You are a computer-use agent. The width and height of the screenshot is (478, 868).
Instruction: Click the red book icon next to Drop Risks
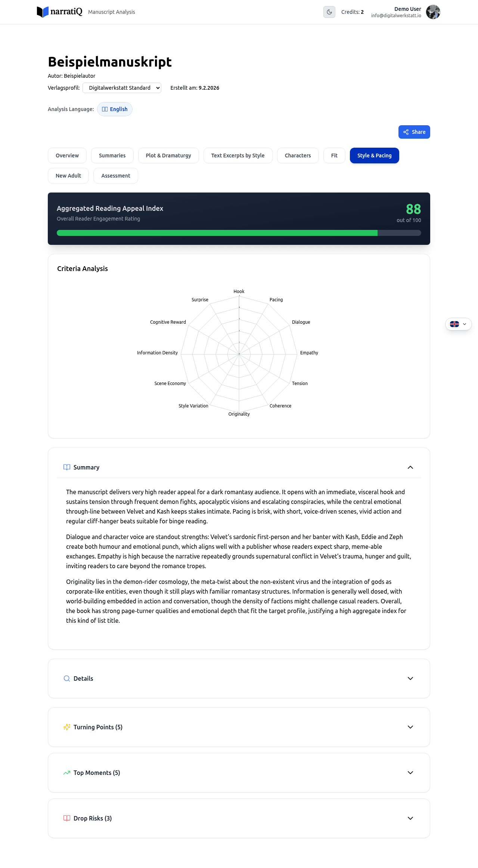tap(66, 818)
